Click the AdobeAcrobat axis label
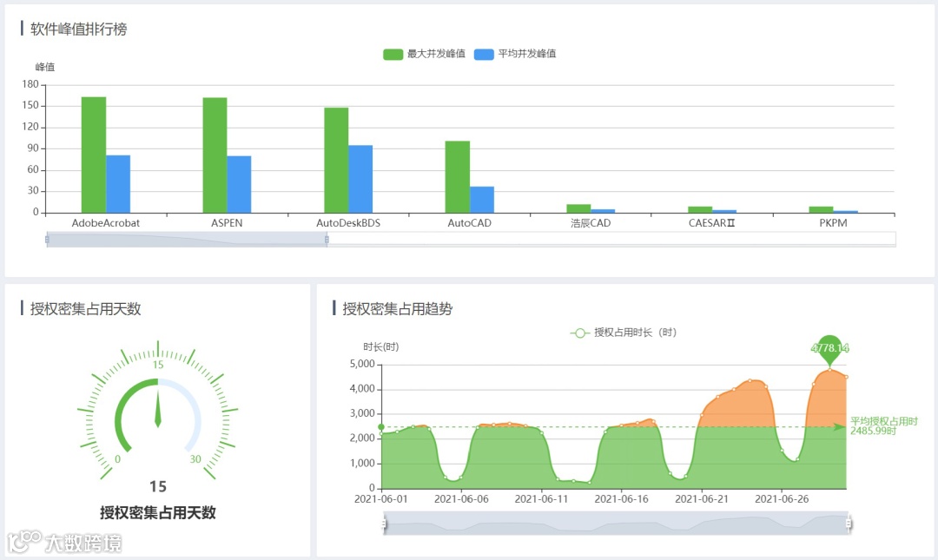Image resolution: width=938 pixels, height=560 pixels. [x=106, y=223]
